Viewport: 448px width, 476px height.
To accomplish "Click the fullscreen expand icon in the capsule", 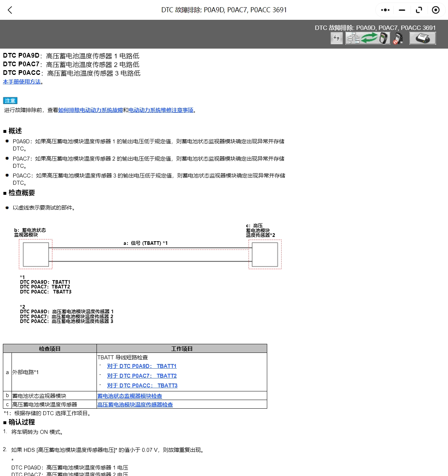I will click(419, 10).
